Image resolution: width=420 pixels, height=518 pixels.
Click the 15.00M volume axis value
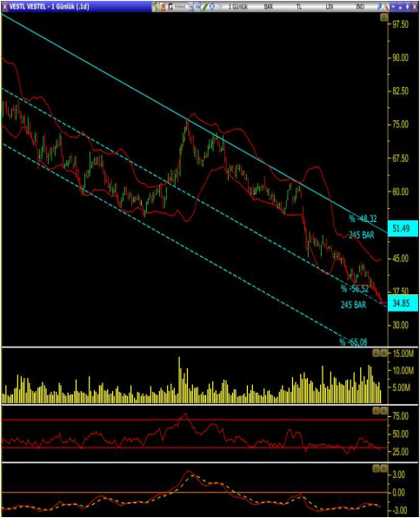(x=403, y=353)
